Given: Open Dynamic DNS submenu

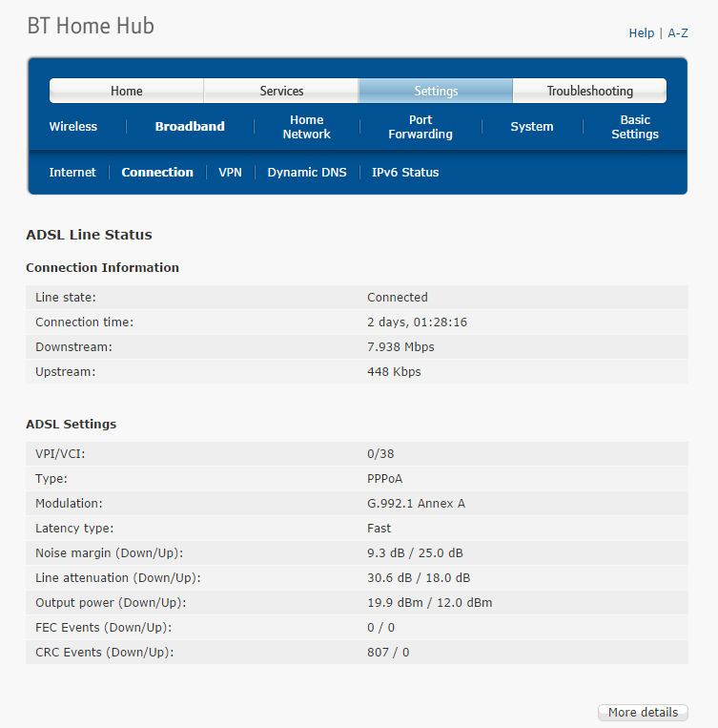Looking at the screenshot, I should tap(307, 173).
